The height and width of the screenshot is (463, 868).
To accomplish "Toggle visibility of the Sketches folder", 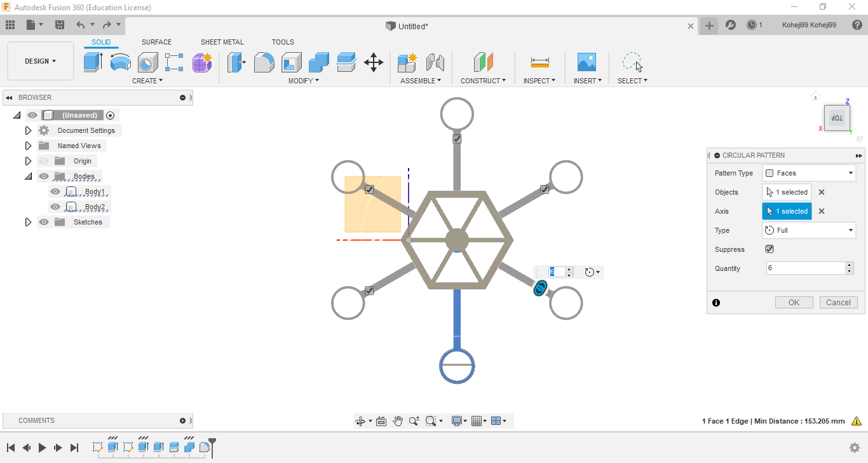I will pos(44,222).
